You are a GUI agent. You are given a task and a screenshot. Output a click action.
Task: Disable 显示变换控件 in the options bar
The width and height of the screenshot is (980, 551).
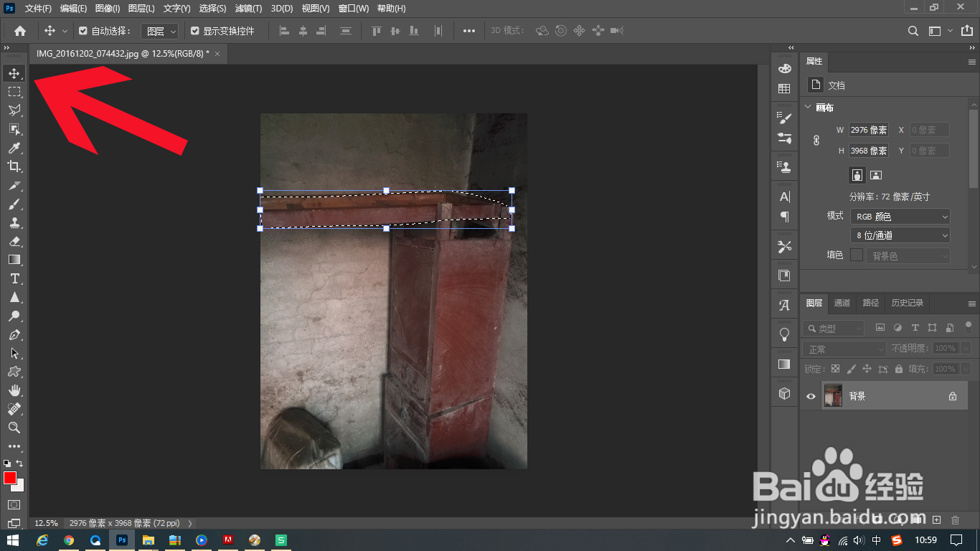195,30
